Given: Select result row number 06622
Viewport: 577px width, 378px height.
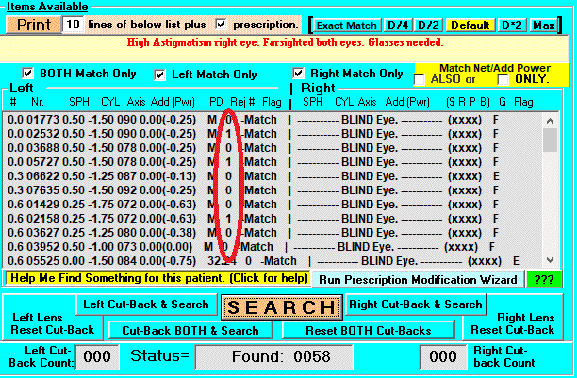Looking at the screenshot, I should [x=272, y=176].
